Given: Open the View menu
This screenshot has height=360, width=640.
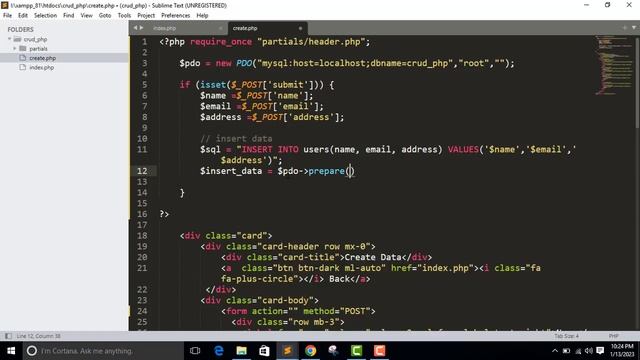Looking at the screenshot, I should coord(87,16).
